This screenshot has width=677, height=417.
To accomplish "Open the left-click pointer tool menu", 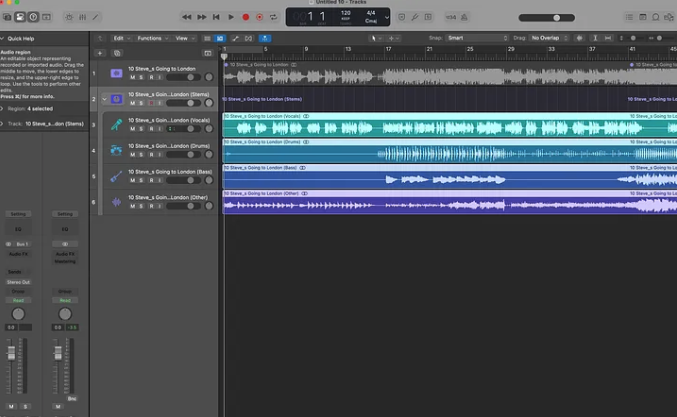I will (376, 38).
